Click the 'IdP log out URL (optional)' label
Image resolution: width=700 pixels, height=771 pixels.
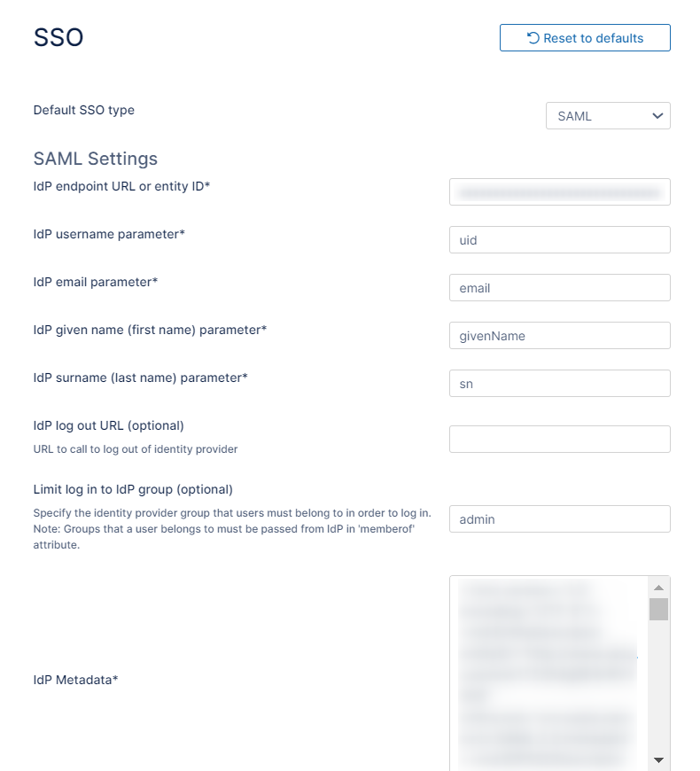pyautogui.click(x=108, y=425)
